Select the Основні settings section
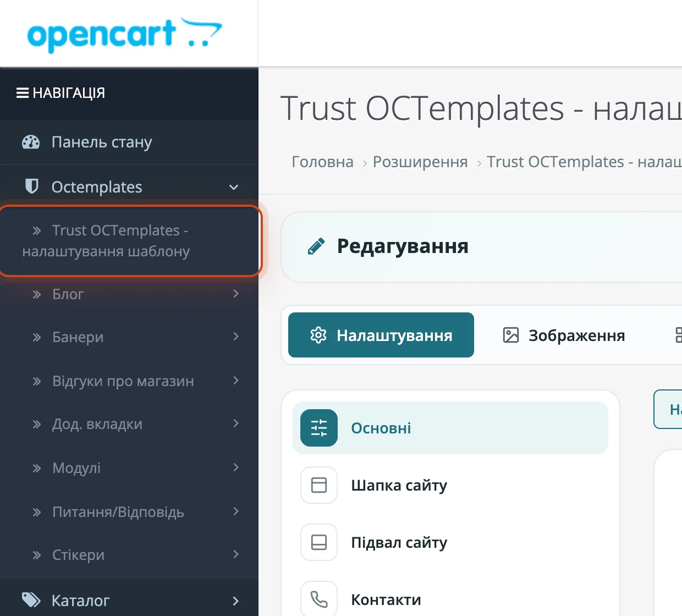The height and width of the screenshot is (616, 682). pos(450,428)
